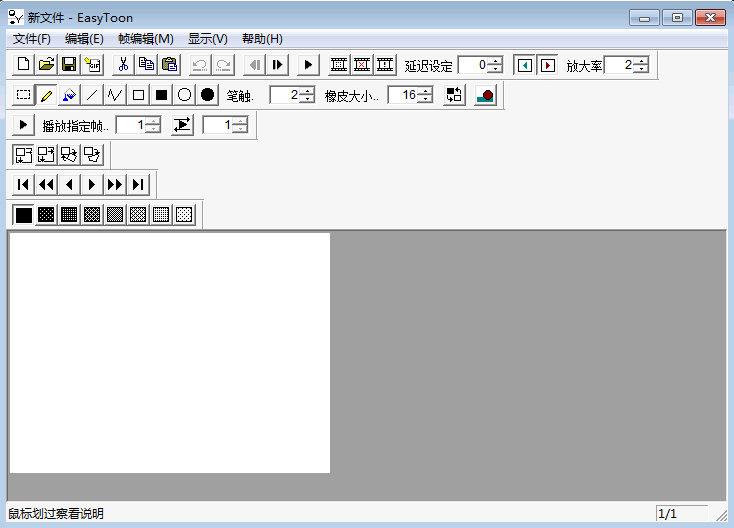Increase the 延迟设定 value with up arrow
Image resolution: width=734 pixels, height=528 pixels.
coord(496,61)
